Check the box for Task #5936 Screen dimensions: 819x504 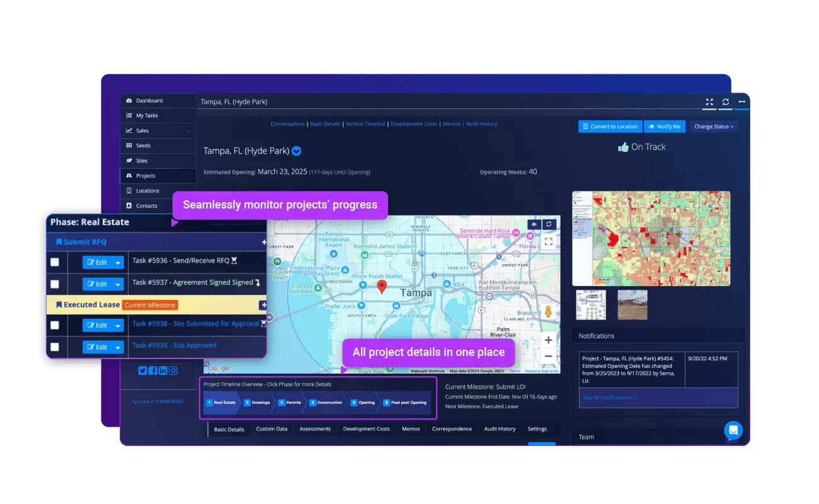pos(55,262)
